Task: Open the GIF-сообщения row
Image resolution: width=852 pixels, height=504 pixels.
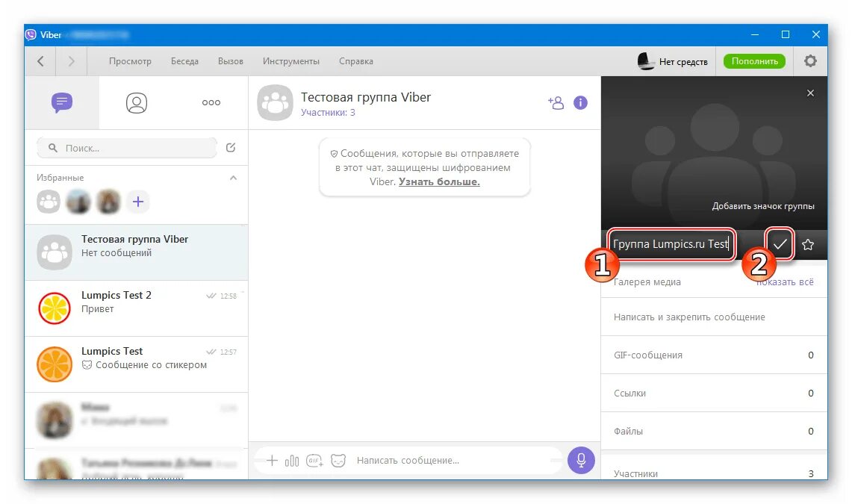Action: (714, 355)
